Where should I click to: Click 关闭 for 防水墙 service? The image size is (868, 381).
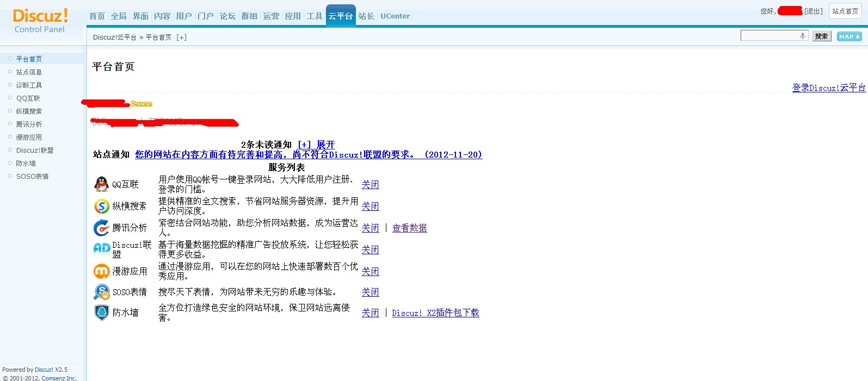(x=371, y=313)
